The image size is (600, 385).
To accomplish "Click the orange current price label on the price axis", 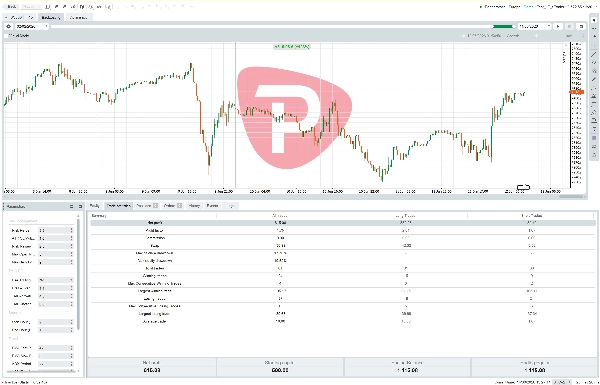I will tap(577, 92).
